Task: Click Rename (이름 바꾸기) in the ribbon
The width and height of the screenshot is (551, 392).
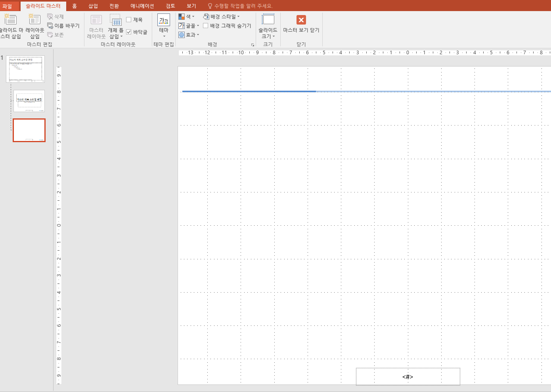Action: (x=63, y=26)
